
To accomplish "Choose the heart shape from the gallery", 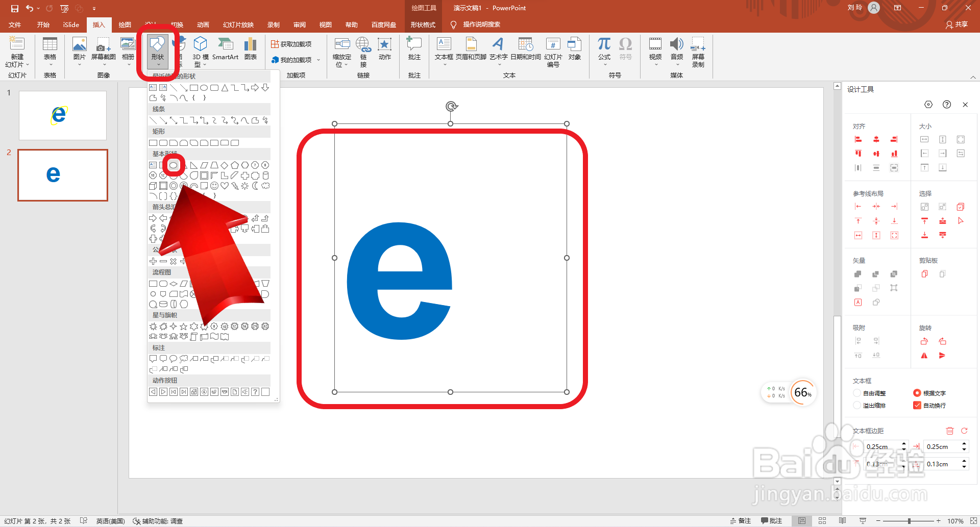I will [225, 186].
